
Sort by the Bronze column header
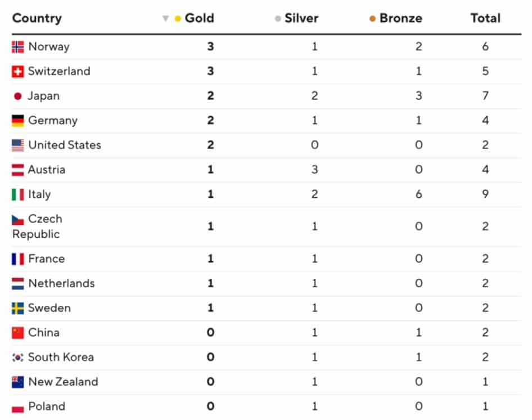tap(400, 18)
